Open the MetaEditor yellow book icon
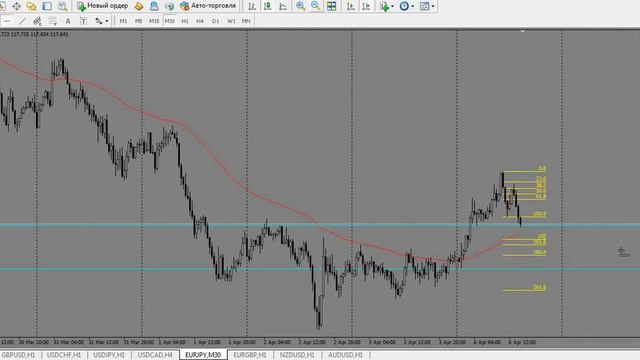The width and height of the screenshot is (640, 360). click(x=139, y=6)
